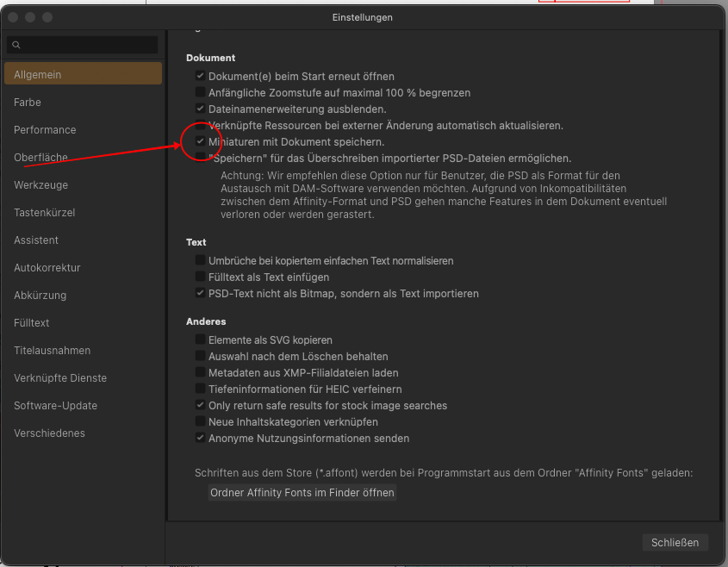This screenshot has width=728, height=567.
Task: Toggle Dokument(e) beim Start erneut öffnen
Action: tap(200, 76)
